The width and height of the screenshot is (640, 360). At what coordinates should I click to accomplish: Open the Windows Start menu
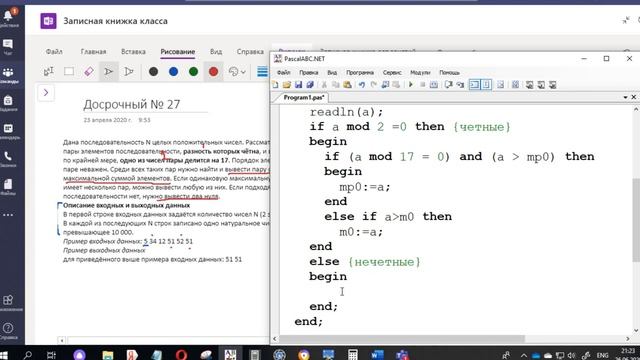click(4, 355)
